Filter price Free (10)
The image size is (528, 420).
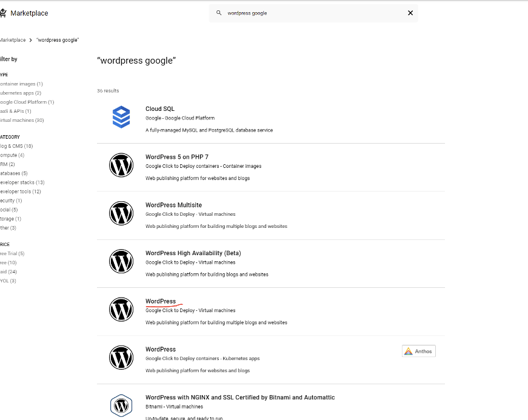coord(8,262)
